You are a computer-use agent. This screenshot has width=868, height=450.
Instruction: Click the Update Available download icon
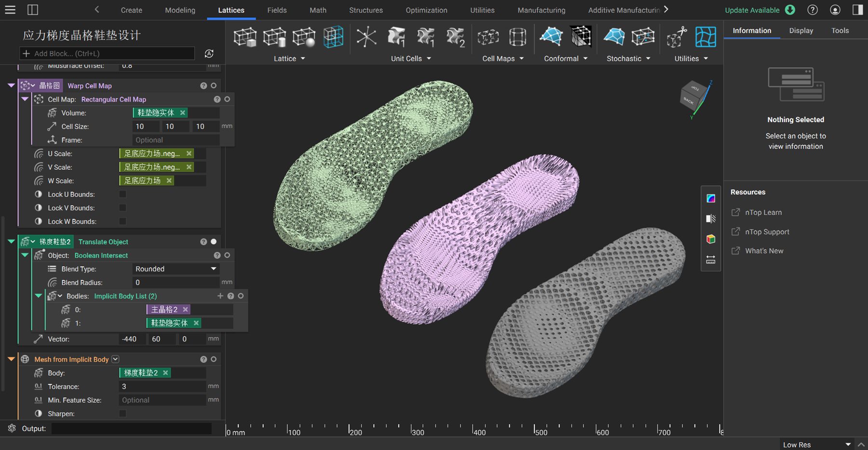tap(790, 10)
